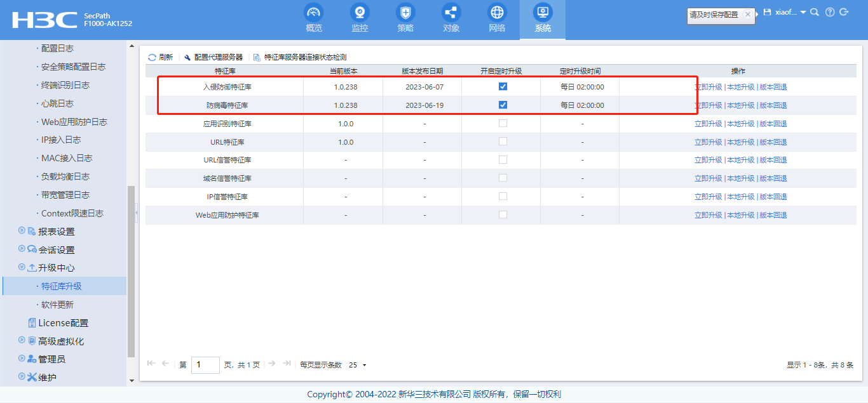
Task: Go to last page arrow icon
Action: [x=287, y=364]
